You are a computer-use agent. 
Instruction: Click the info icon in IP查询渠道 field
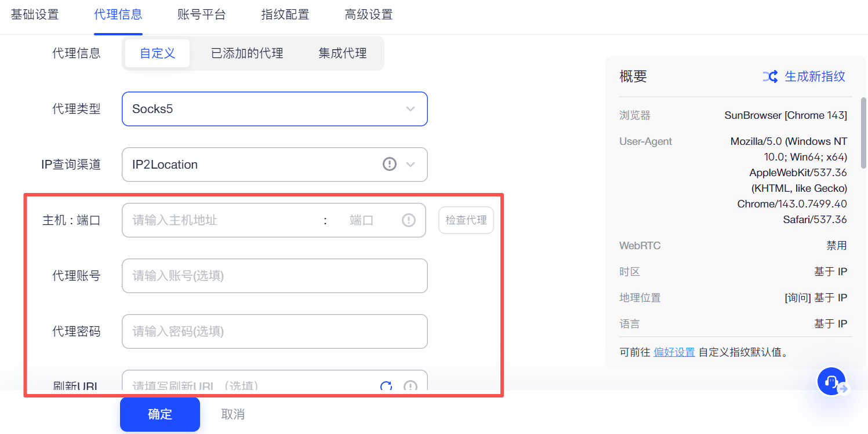pyautogui.click(x=390, y=164)
